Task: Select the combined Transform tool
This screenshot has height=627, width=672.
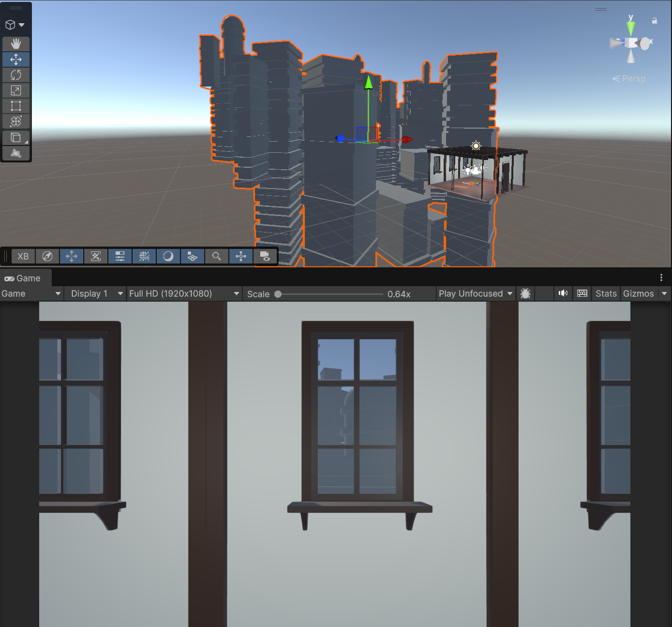Action: click(16, 121)
